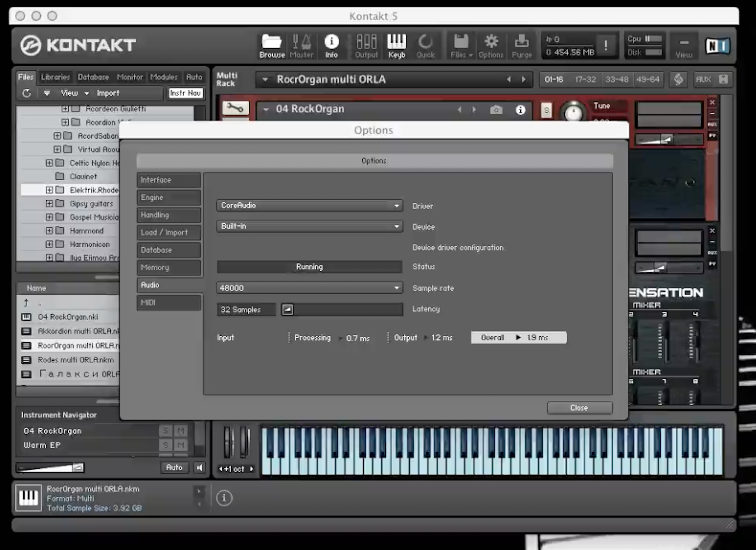Adjust the Tune knob
The image size is (756, 550).
tap(573, 112)
